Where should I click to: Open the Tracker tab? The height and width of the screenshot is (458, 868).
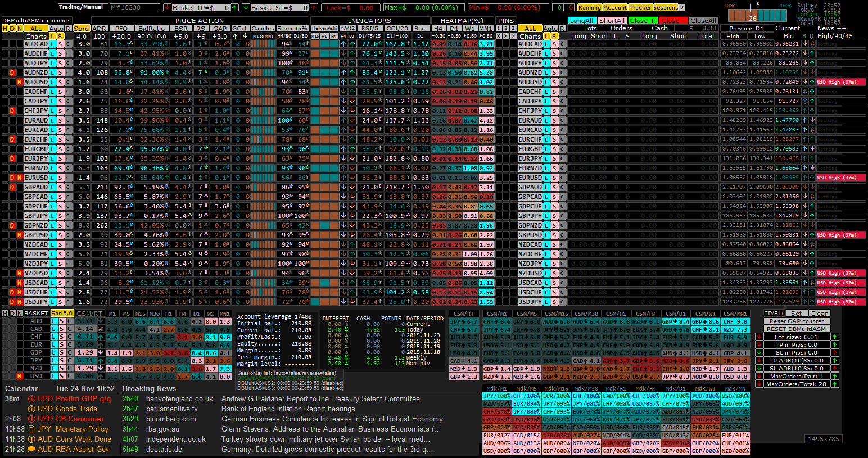click(x=640, y=7)
